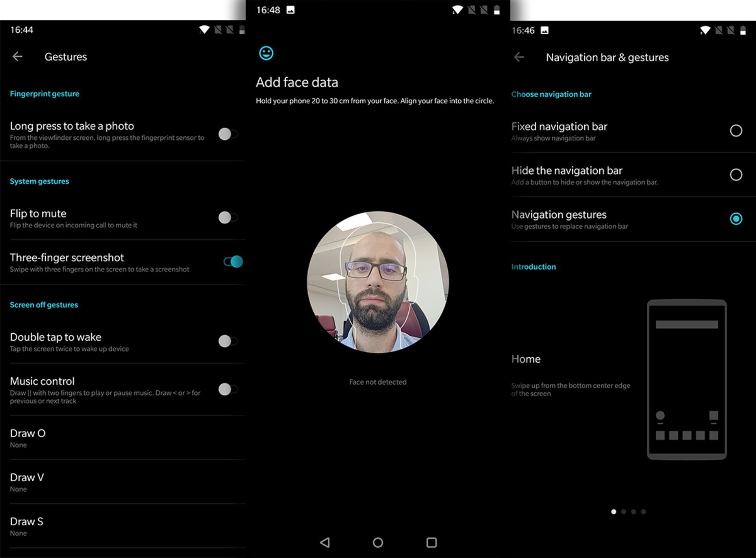Go back from Navigation bar & gestures

[519, 57]
